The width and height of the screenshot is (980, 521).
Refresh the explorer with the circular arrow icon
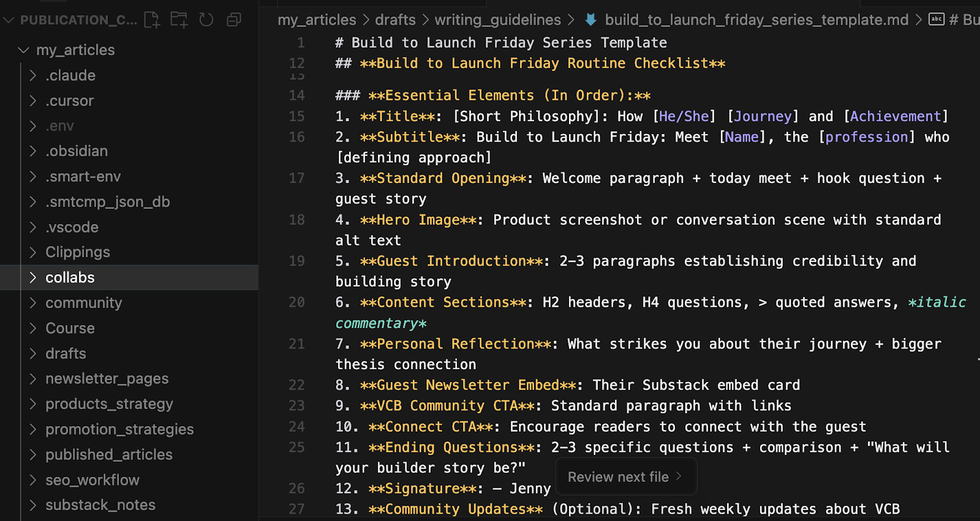206,20
